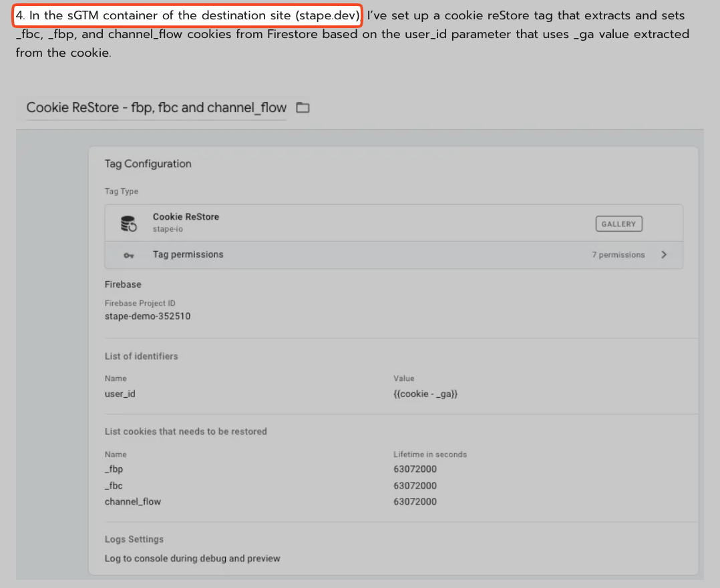Expand Tag permissions with the chevron arrow

[664, 255]
